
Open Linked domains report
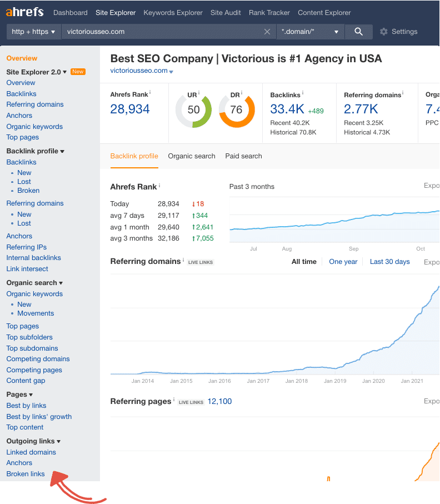(x=31, y=452)
